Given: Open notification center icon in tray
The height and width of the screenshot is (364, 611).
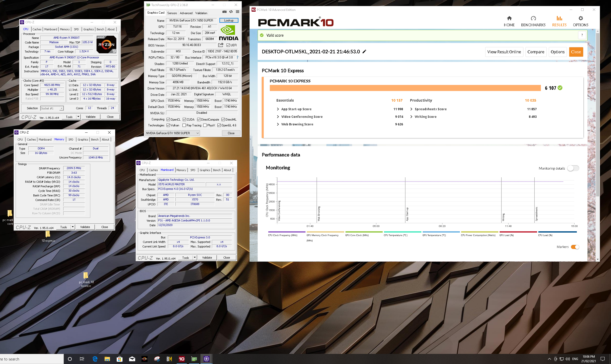Looking at the screenshot, I should click(603, 359).
